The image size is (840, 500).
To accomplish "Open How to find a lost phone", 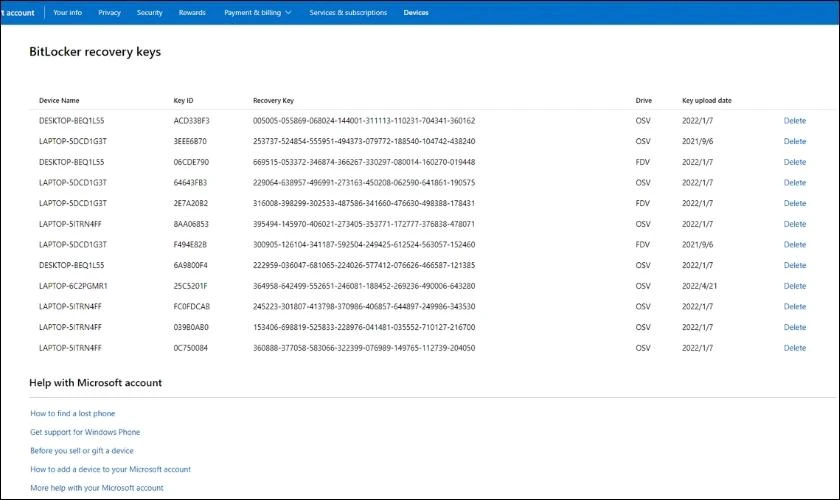I will pos(73,413).
